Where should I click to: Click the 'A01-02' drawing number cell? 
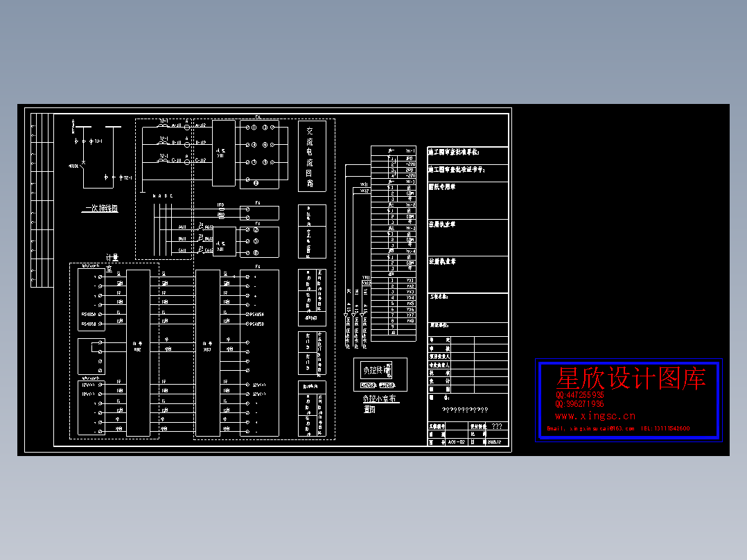coord(457,442)
